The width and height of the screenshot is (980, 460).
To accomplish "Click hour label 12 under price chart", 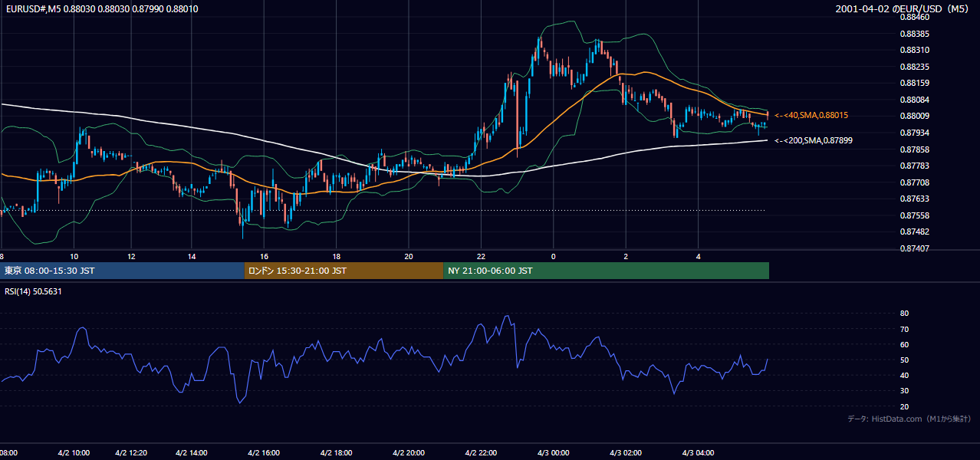I will (x=132, y=256).
